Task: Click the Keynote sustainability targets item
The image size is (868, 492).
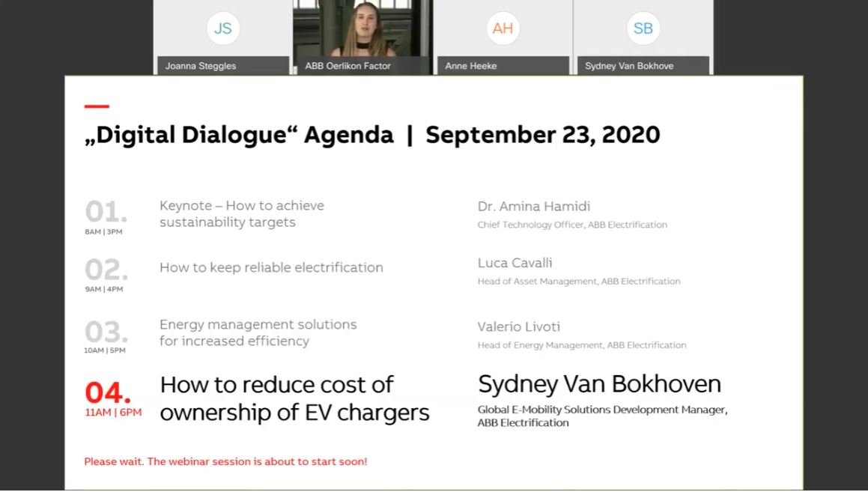Action: (x=242, y=214)
